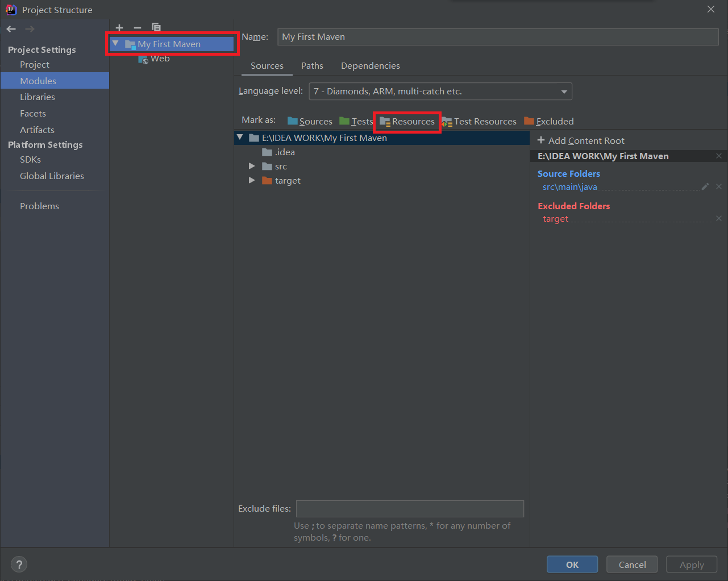
Task: Click the Apply button
Action: [x=692, y=565]
